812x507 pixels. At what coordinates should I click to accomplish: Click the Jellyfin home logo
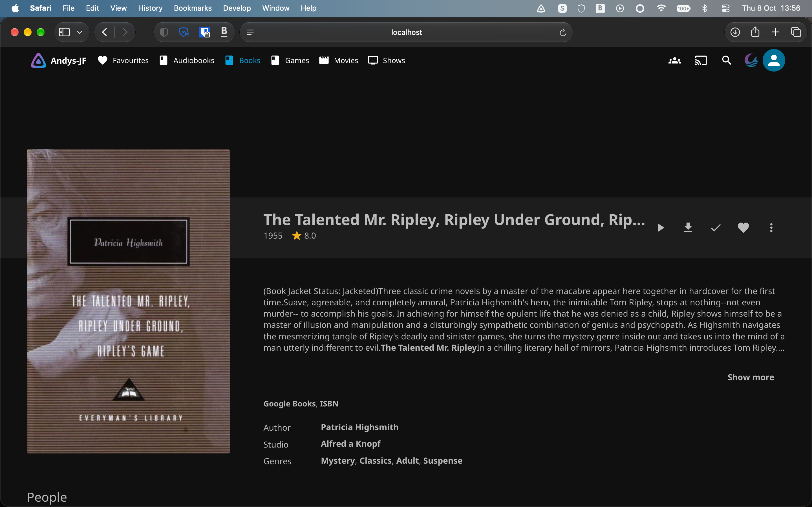[58, 60]
